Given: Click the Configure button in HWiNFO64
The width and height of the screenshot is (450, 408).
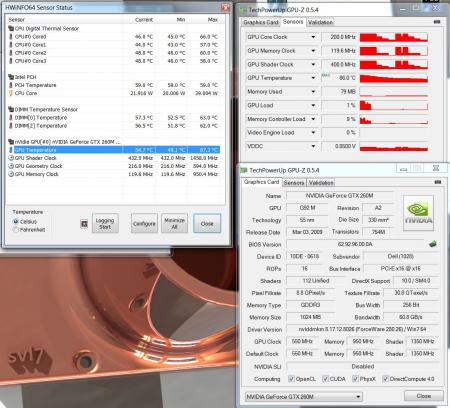Looking at the screenshot, I should [144, 223].
